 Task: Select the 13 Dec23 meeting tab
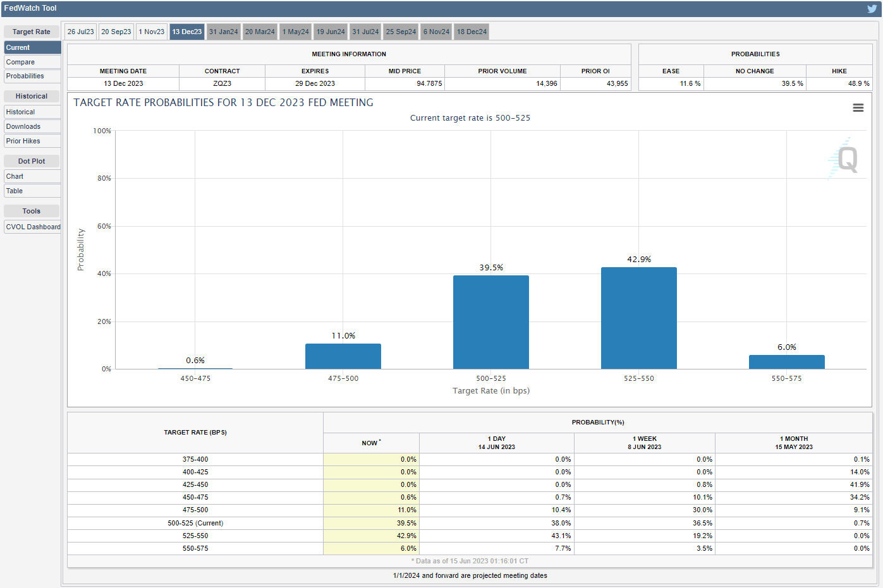click(187, 32)
